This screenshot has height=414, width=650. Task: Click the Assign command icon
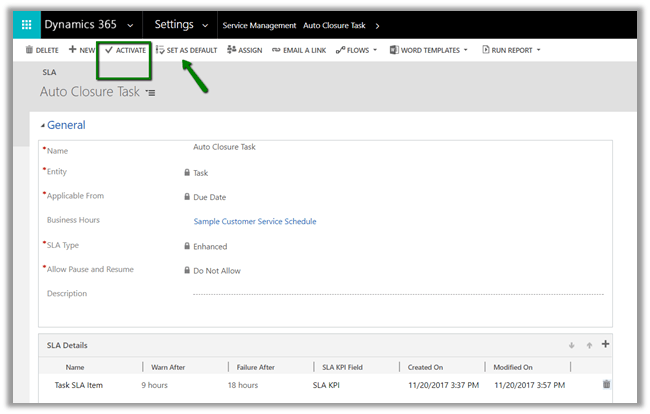(232, 50)
